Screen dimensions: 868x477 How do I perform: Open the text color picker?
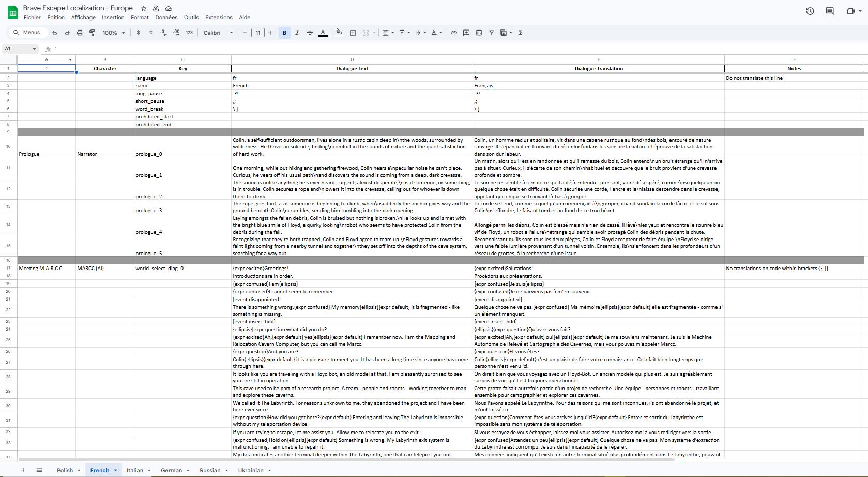323,33
